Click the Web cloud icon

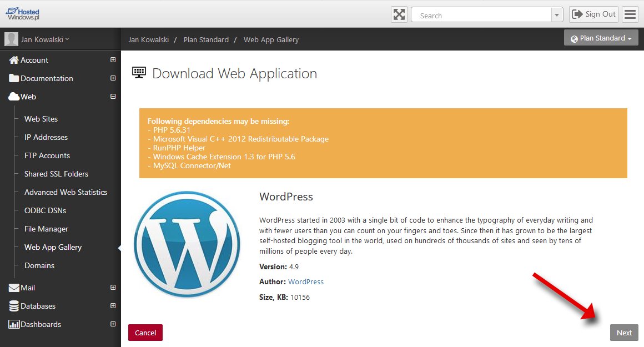(14, 97)
